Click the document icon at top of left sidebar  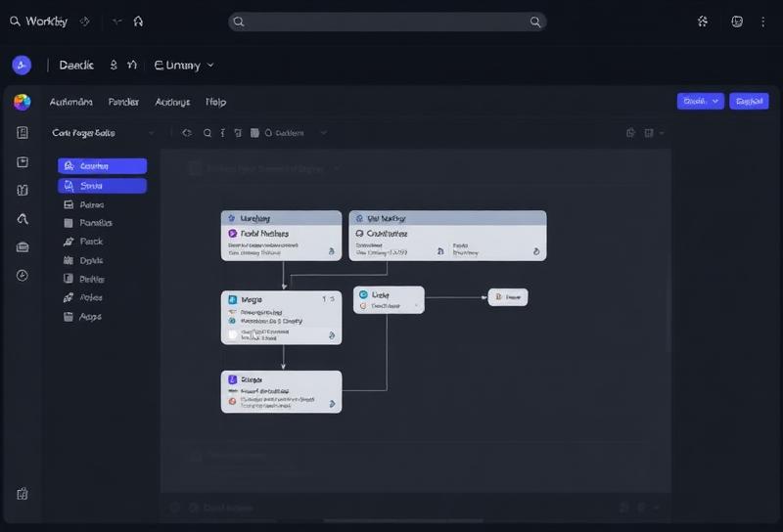[23, 133]
